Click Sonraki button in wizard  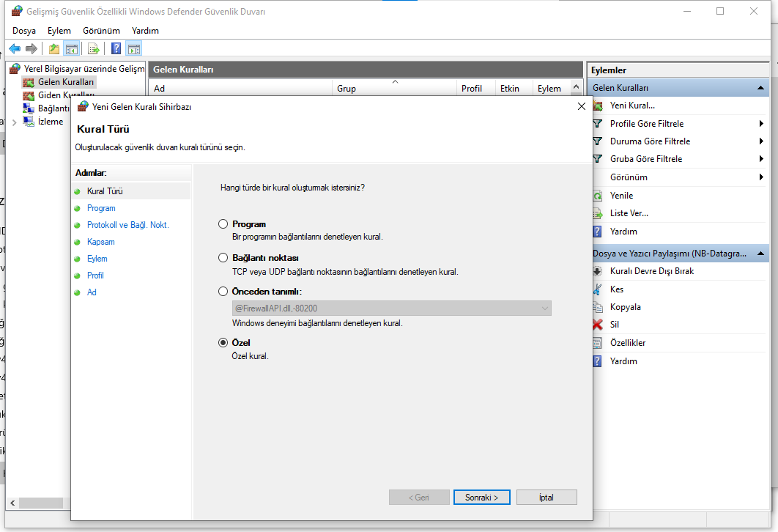point(481,498)
